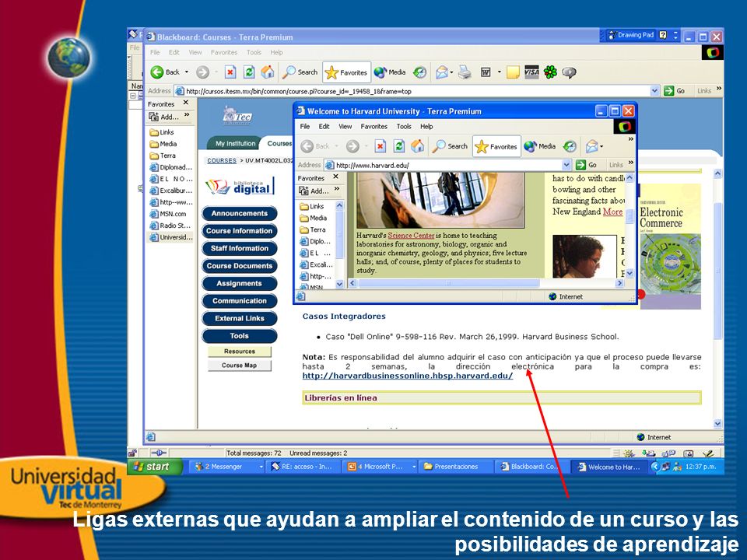Refresh the Blackboard page with the toolbar icon

click(249, 72)
